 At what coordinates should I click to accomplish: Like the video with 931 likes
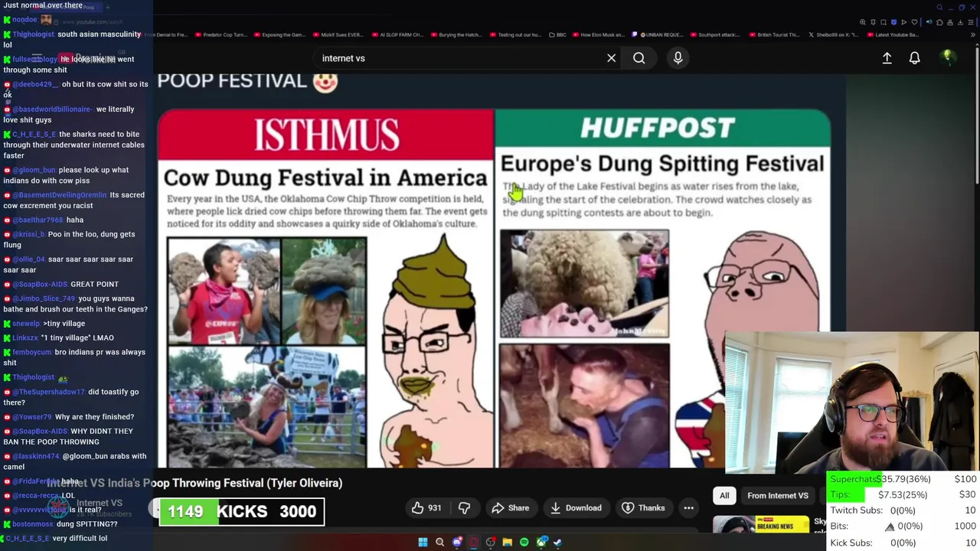(x=426, y=508)
